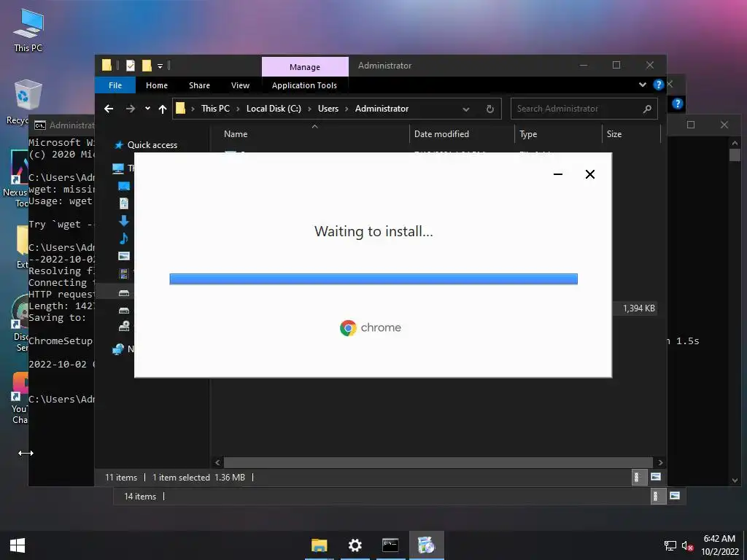Open Documents icon in the navigation pane
This screenshot has width=747, height=560.
tap(124, 203)
